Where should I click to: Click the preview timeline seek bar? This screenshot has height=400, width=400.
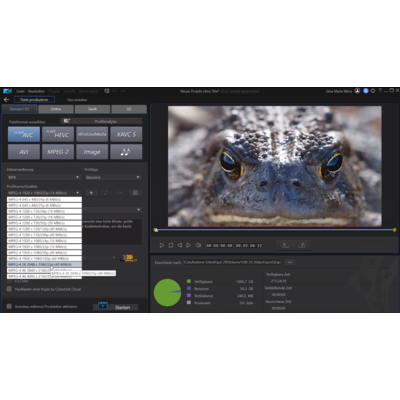click(x=275, y=230)
